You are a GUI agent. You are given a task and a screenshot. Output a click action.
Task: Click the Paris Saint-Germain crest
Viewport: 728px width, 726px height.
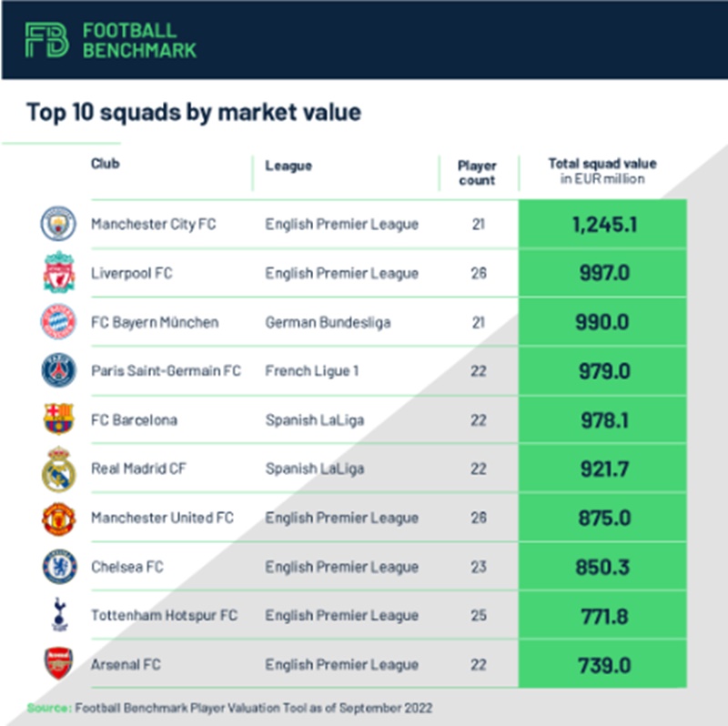click(58, 371)
